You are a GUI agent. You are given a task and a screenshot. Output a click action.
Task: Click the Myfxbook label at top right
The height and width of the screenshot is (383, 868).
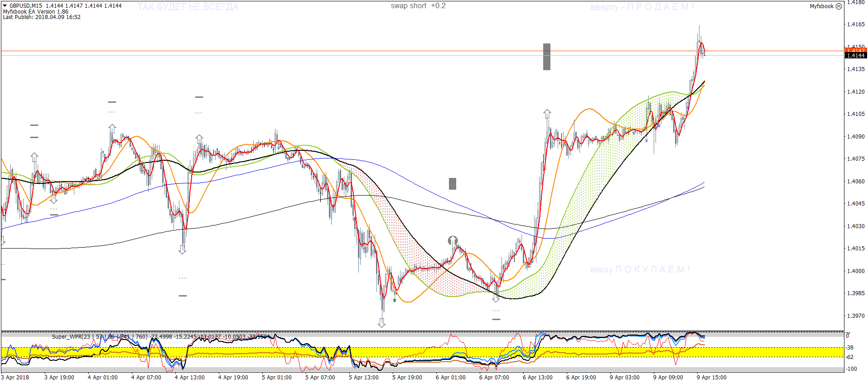822,6
